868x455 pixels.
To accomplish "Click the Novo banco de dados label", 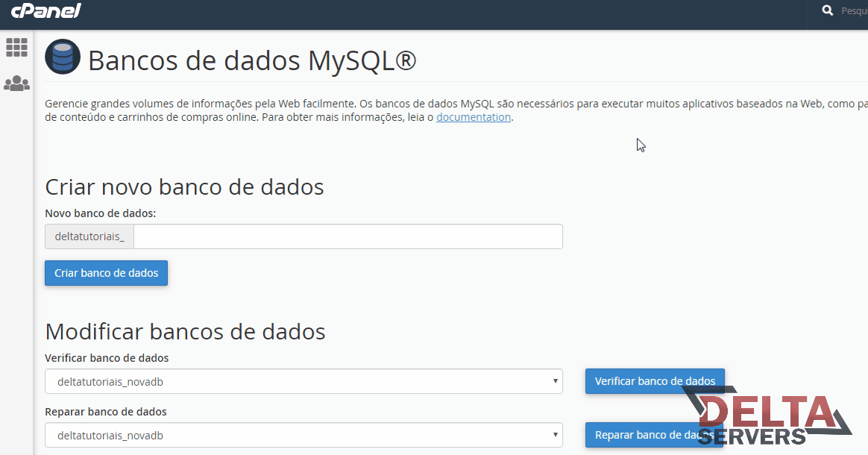I will [100, 213].
